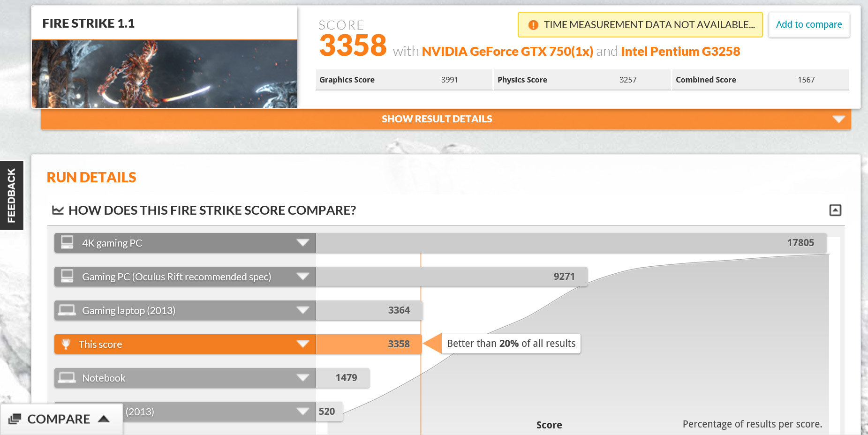Select the Notebook row label
The height and width of the screenshot is (435, 868).
(104, 378)
